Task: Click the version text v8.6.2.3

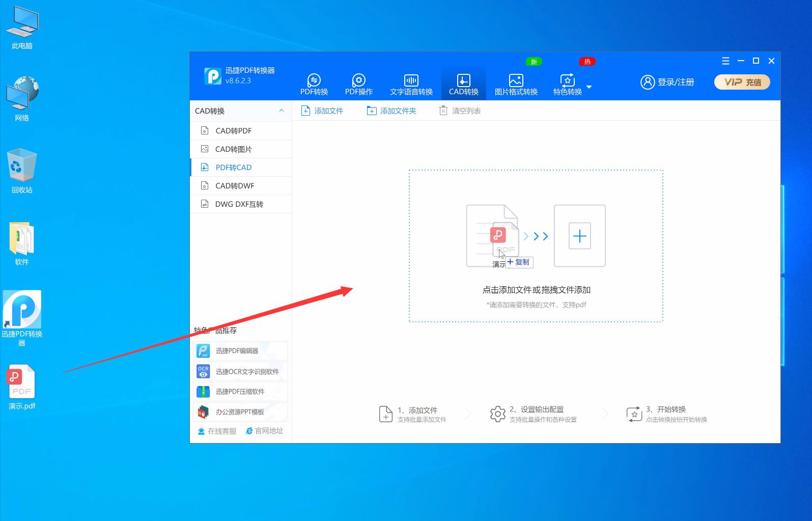Action: coord(238,80)
